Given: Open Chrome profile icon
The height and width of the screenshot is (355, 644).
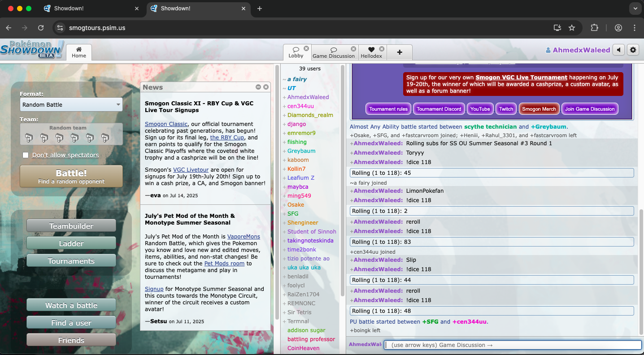Looking at the screenshot, I should (x=618, y=28).
